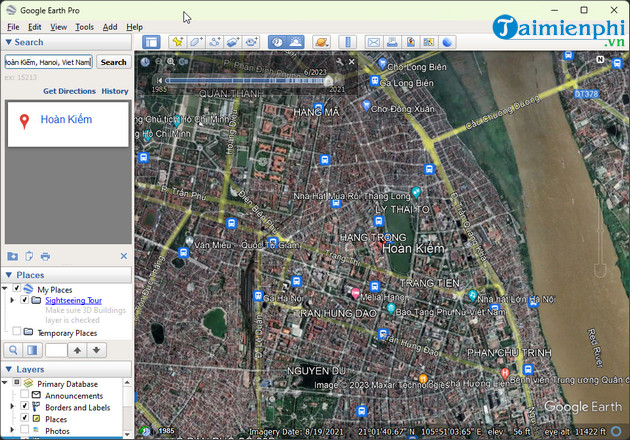Toggle the Temporary Places checkbox
Viewport: 630px width, 440px height.
pos(16,331)
